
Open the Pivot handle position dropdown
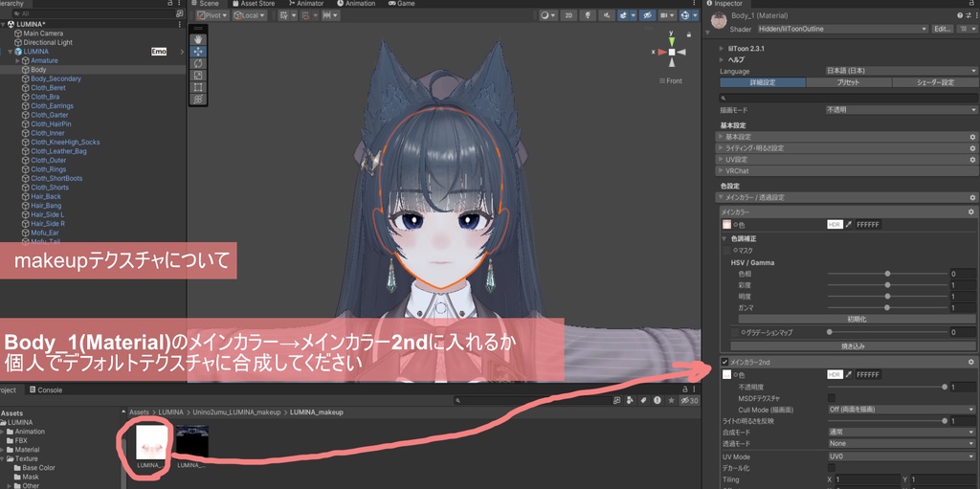pos(212,15)
